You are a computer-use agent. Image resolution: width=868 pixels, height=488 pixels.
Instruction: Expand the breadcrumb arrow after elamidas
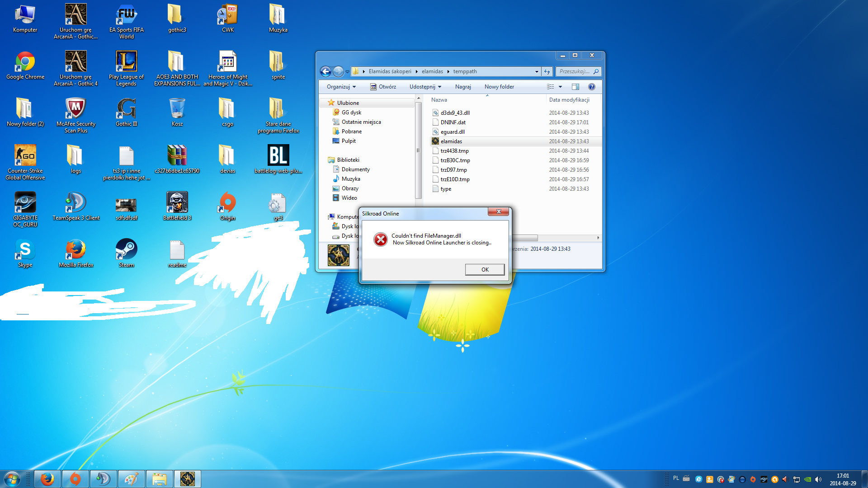click(448, 71)
